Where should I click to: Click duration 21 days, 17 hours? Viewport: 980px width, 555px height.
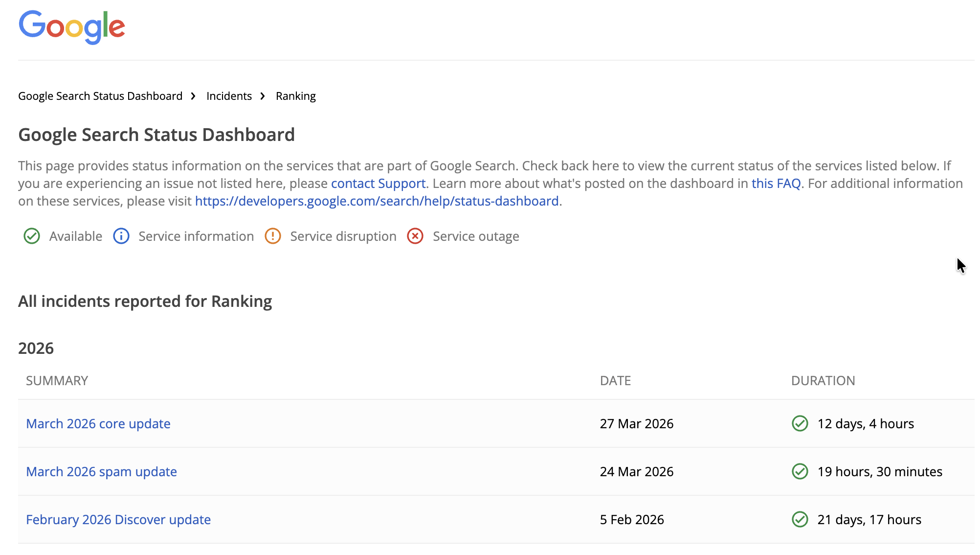point(869,520)
